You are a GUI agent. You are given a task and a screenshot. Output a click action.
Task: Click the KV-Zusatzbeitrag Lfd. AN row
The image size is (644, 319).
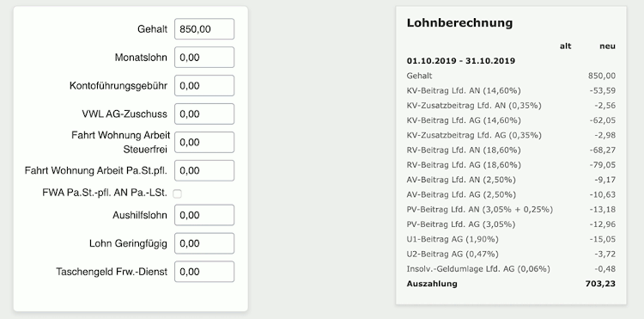pos(511,106)
